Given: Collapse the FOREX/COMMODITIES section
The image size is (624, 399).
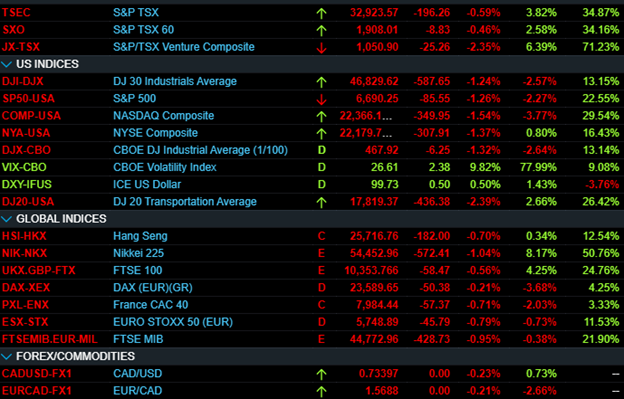Looking at the screenshot, I should pyautogui.click(x=7, y=356).
